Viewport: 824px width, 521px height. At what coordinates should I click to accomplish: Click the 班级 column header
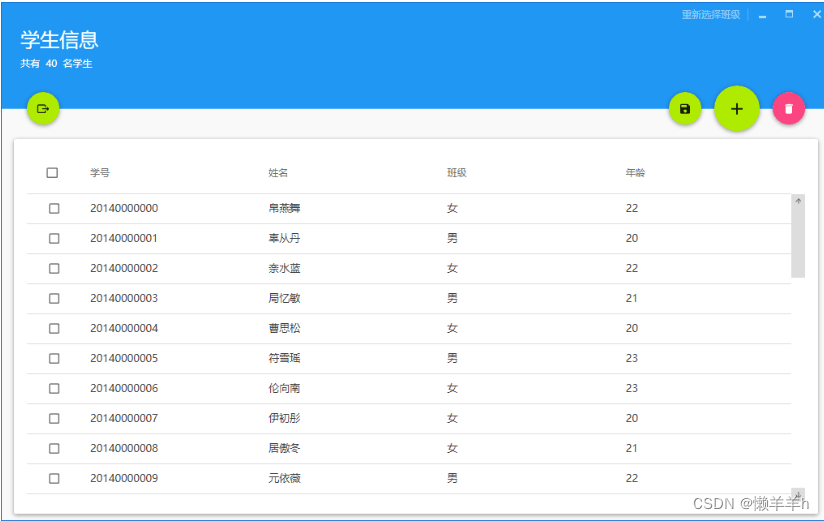click(x=456, y=173)
